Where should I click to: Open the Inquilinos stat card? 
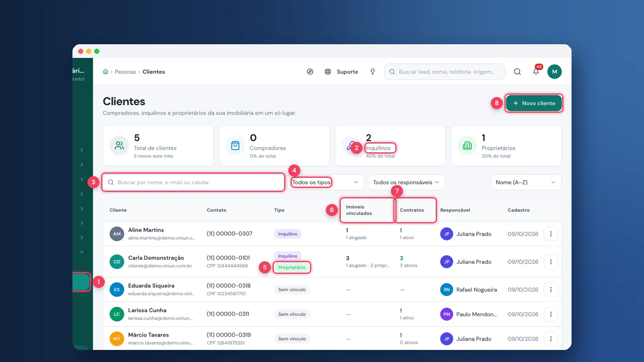pyautogui.click(x=390, y=146)
